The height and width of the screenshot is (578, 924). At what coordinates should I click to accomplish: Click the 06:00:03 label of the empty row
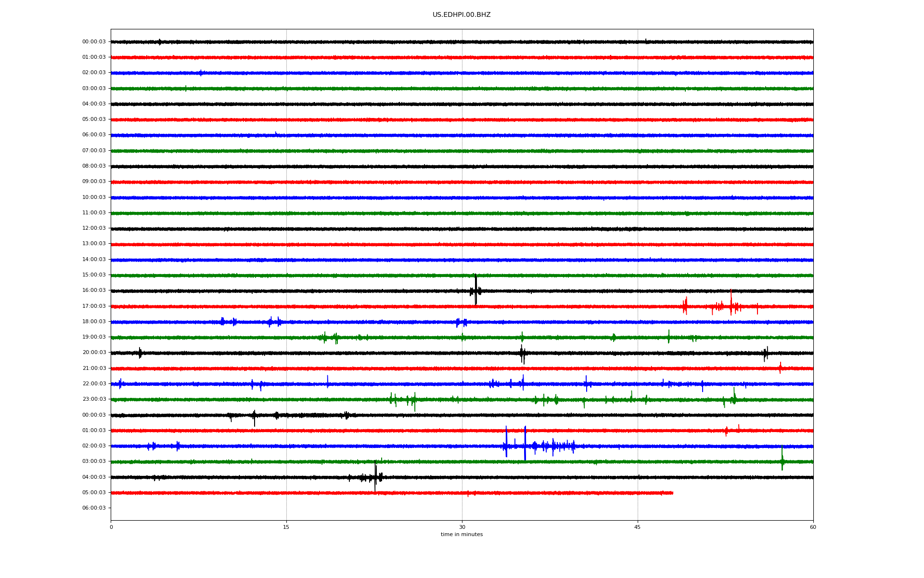coord(94,508)
